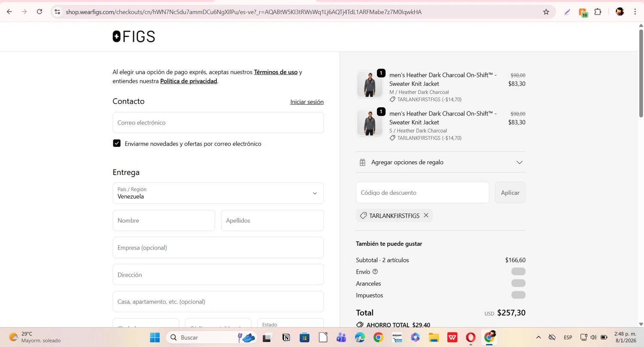This screenshot has width=644, height=347.
Task: Open the browser extensions puzzle icon
Action: pyautogui.click(x=598, y=12)
